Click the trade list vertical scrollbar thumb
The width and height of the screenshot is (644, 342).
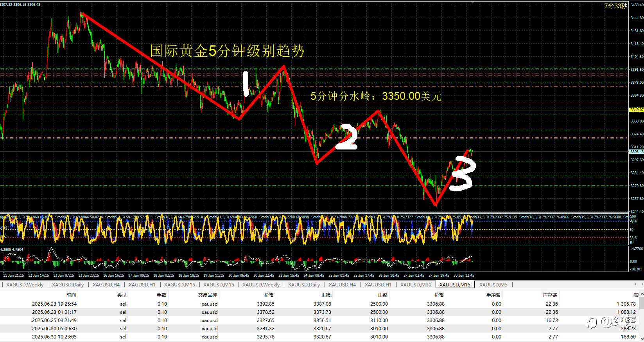point(642,303)
